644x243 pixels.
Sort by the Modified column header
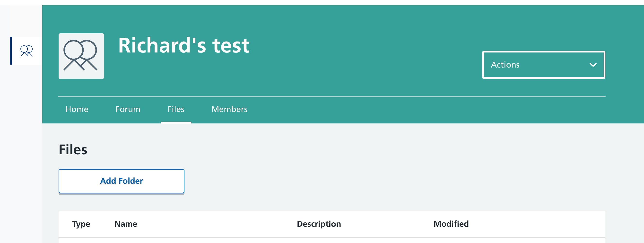click(x=451, y=224)
